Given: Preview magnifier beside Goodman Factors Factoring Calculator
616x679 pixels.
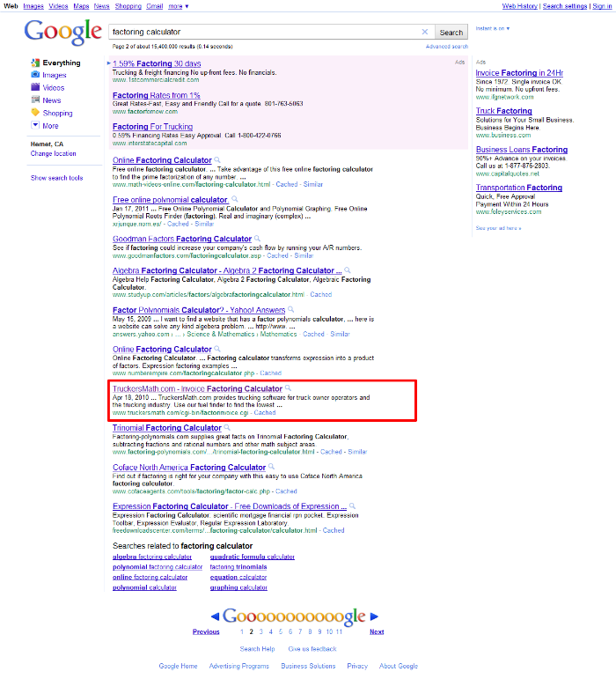Looking at the screenshot, I should pos(257,239).
